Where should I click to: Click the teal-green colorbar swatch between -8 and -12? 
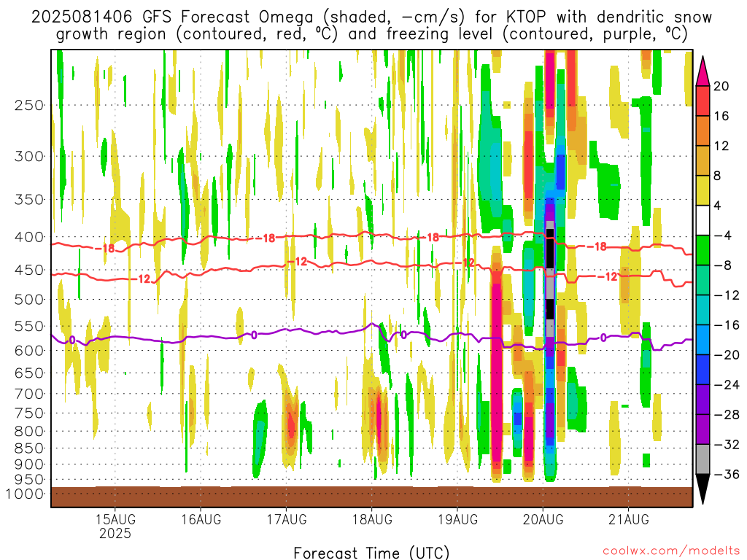703,280
